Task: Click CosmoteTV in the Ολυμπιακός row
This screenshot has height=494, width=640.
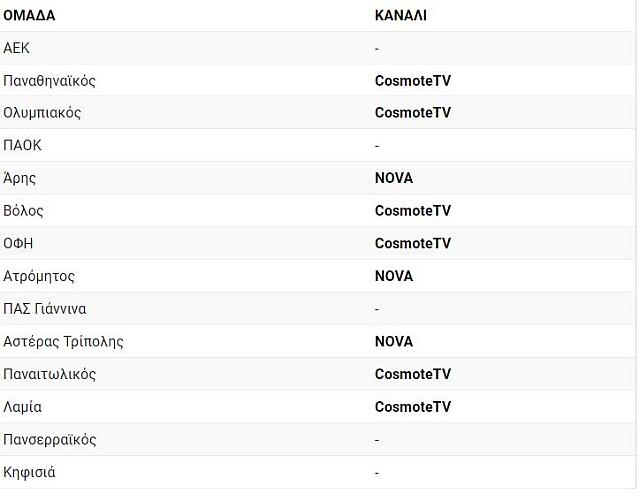Action: (x=413, y=113)
